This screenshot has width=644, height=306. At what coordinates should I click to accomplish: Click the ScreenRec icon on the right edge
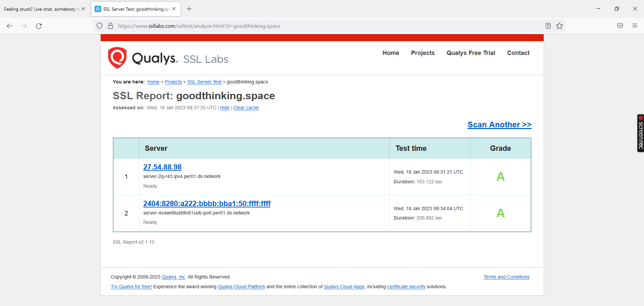(x=640, y=133)
